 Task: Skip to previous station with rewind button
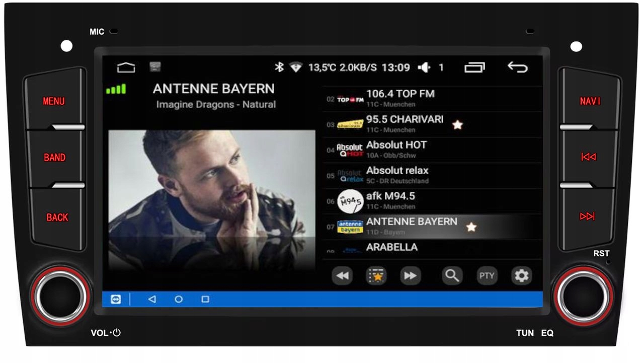coord(342,275)
